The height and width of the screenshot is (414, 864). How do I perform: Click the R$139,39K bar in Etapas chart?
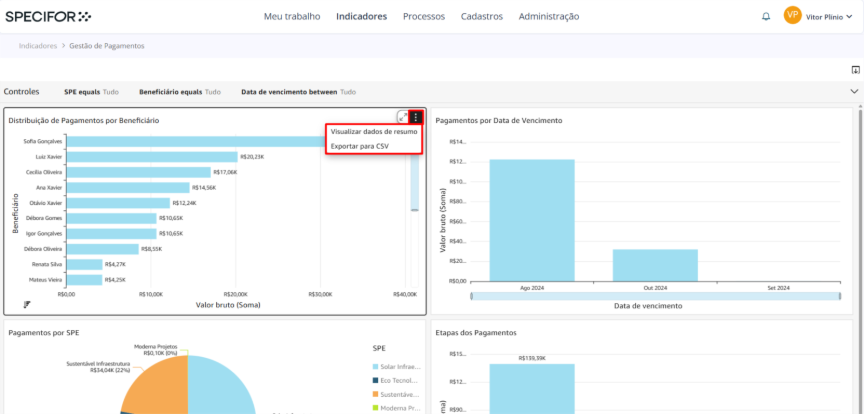tap(532, 389)
